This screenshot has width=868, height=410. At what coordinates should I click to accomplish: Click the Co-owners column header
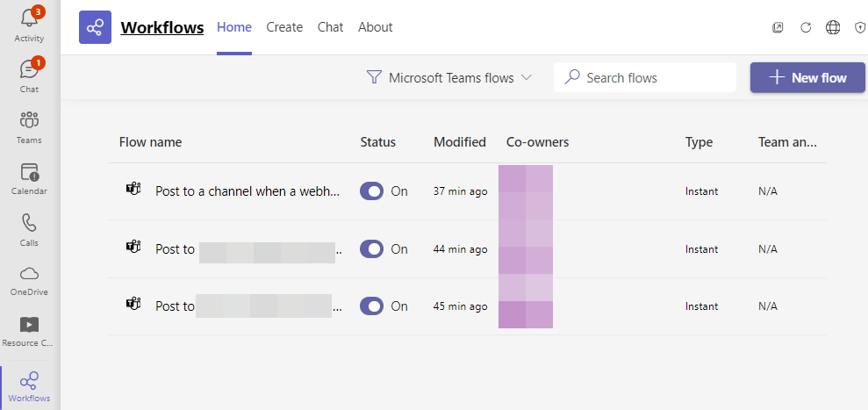click(x=537, y=142)
